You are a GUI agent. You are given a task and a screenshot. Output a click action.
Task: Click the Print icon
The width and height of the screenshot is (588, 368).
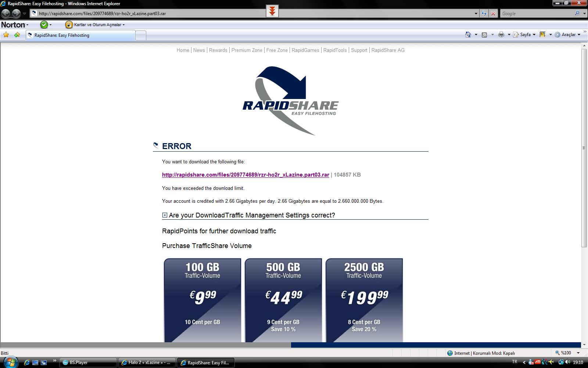[501, 35]
